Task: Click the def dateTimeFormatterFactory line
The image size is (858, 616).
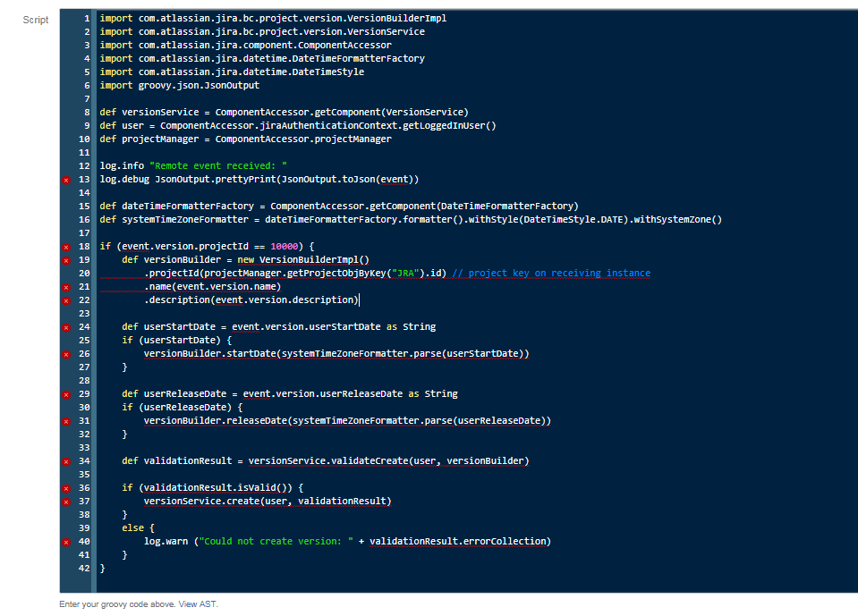Action: 339,206
